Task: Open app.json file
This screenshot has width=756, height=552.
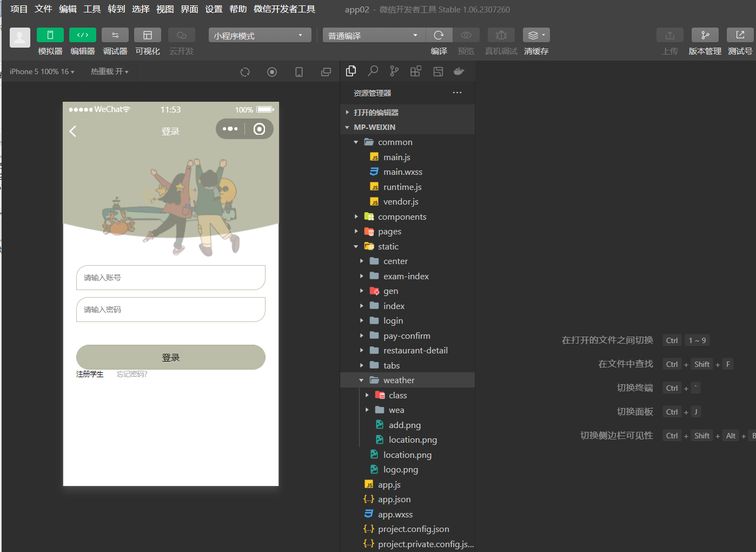Action: pyautogui.click(x=408, y=500)
